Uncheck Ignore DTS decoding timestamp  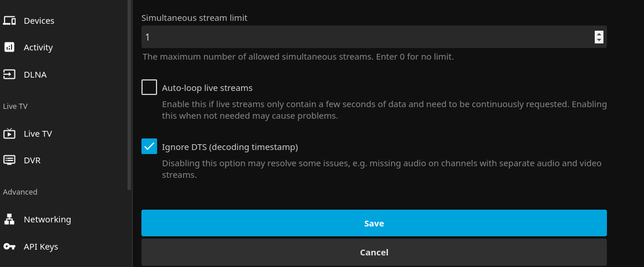click(x=150, y=146)
